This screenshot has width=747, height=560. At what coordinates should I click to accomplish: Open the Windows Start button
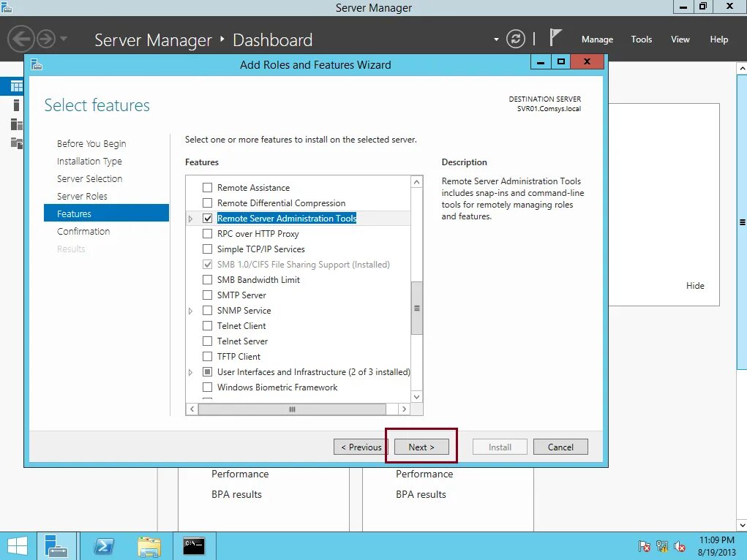point(17,545)
